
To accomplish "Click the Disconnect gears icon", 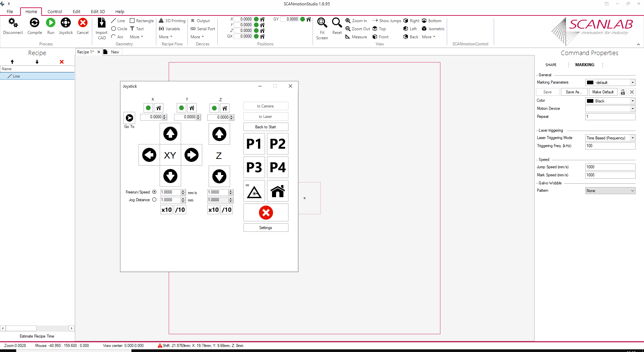I will click(x=13, y=23).
